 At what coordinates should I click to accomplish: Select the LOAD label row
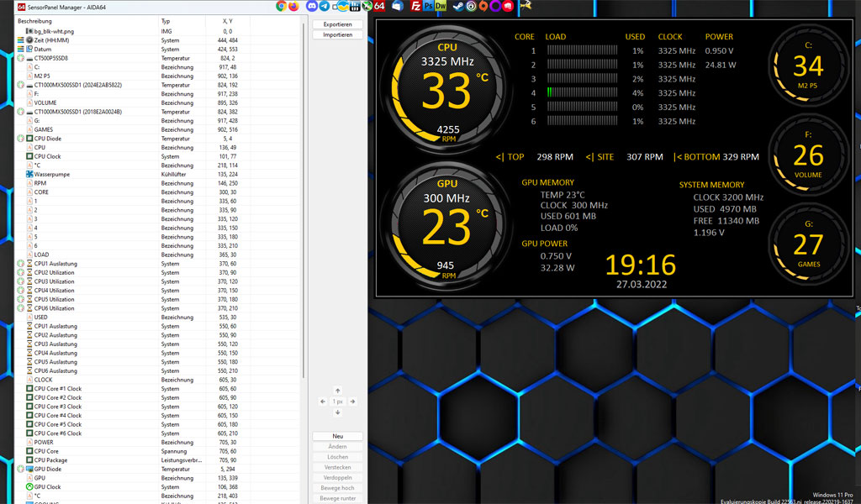[158, 255]
